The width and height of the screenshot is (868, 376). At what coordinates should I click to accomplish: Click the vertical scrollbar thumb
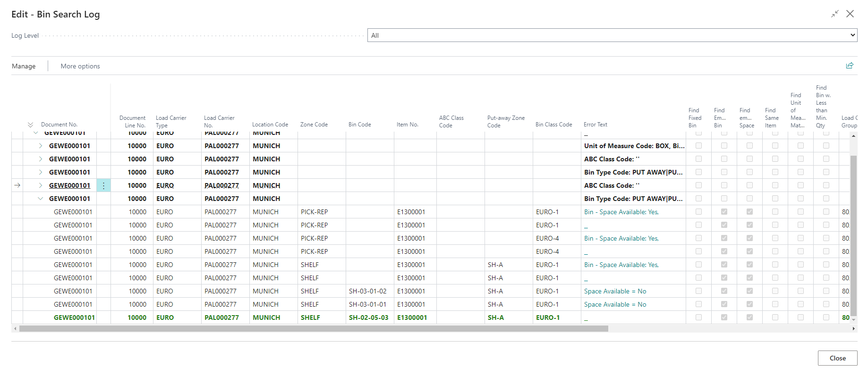pyautogui.click(x=853, y=236)
